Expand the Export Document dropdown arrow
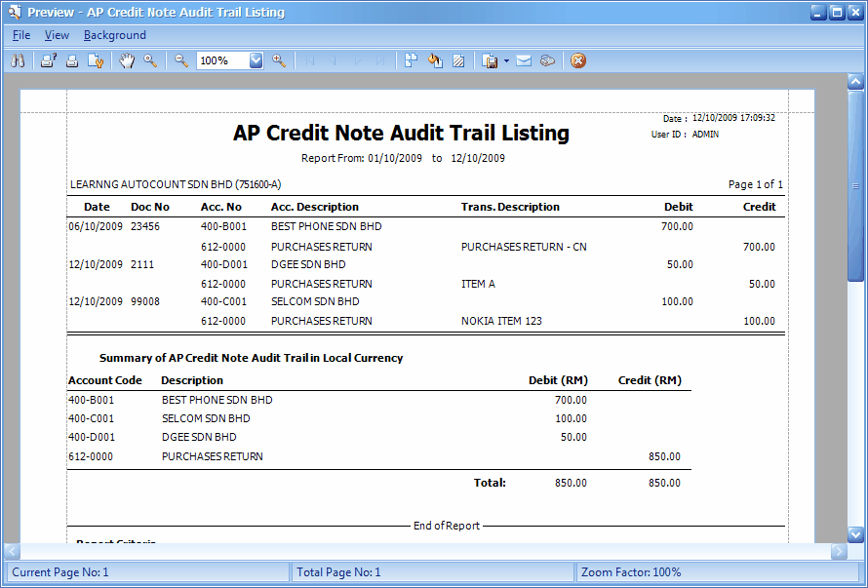Viewport: 868px width, 588px height. 506,60
